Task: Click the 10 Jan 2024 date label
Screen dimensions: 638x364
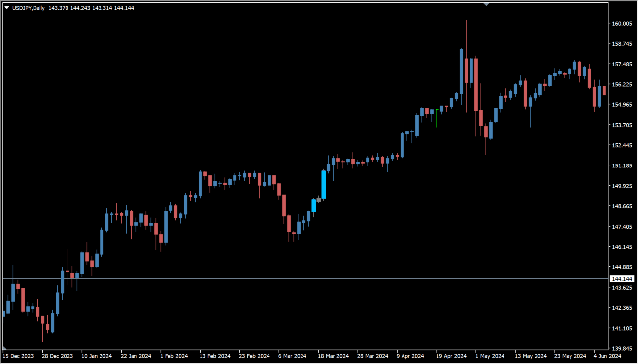Action: [97, 356]
